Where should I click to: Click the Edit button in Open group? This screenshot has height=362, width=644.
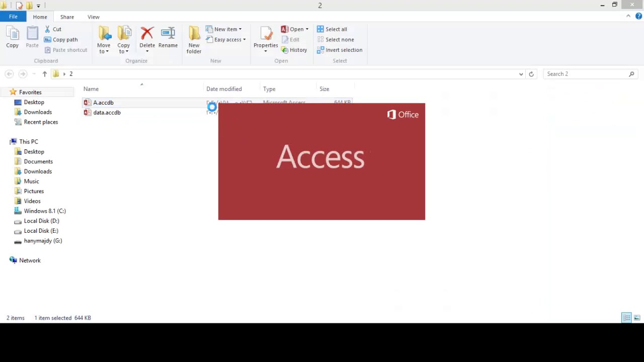(291, 40)
